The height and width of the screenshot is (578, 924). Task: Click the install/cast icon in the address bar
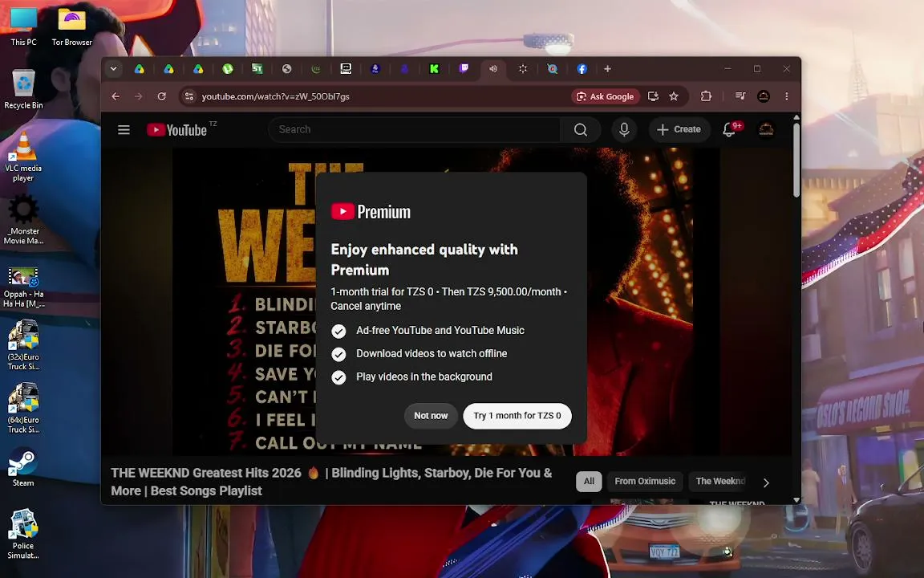point(653,96)
